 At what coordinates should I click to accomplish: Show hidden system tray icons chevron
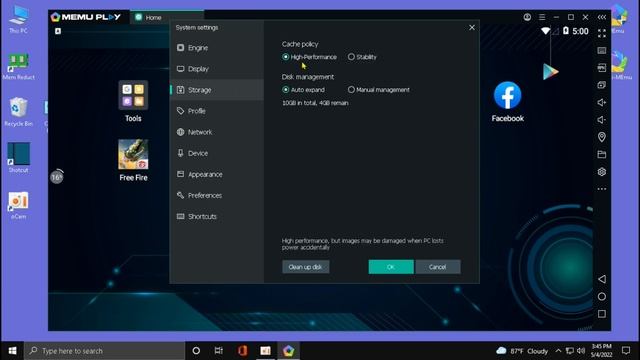pyautogui.click(x=558, y=351)
